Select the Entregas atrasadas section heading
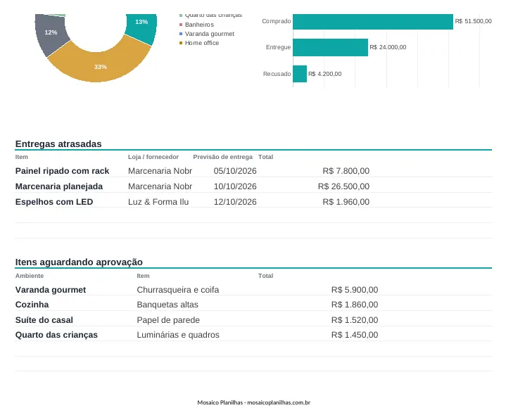The width and height of the screenshot is (506, 420). coord(58,144)
